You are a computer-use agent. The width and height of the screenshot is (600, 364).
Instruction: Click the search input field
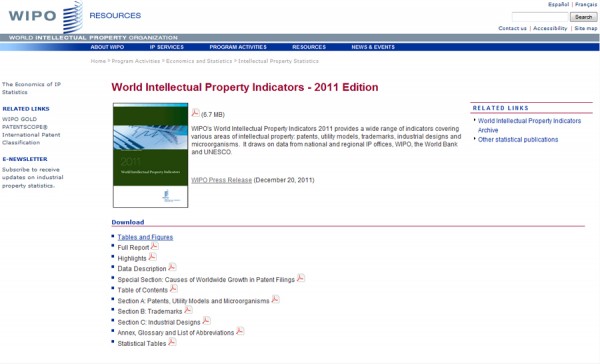coord(540,17)
